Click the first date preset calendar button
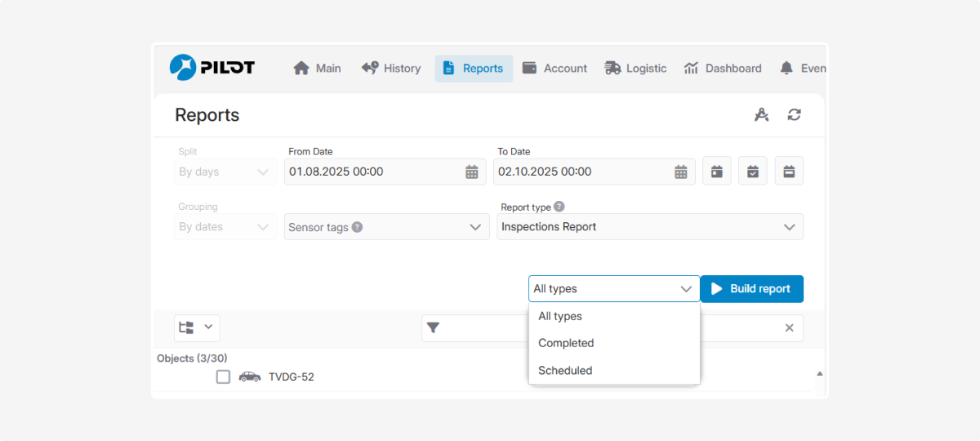This screenshot has height=441, width=980. [716, 171]
